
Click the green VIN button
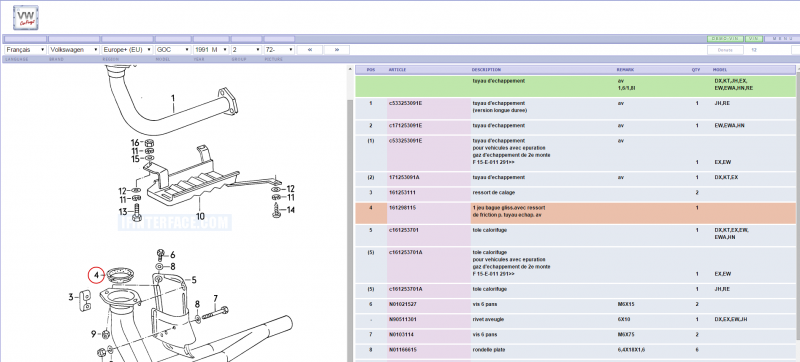pyautogui.click(x=754, y=39)
